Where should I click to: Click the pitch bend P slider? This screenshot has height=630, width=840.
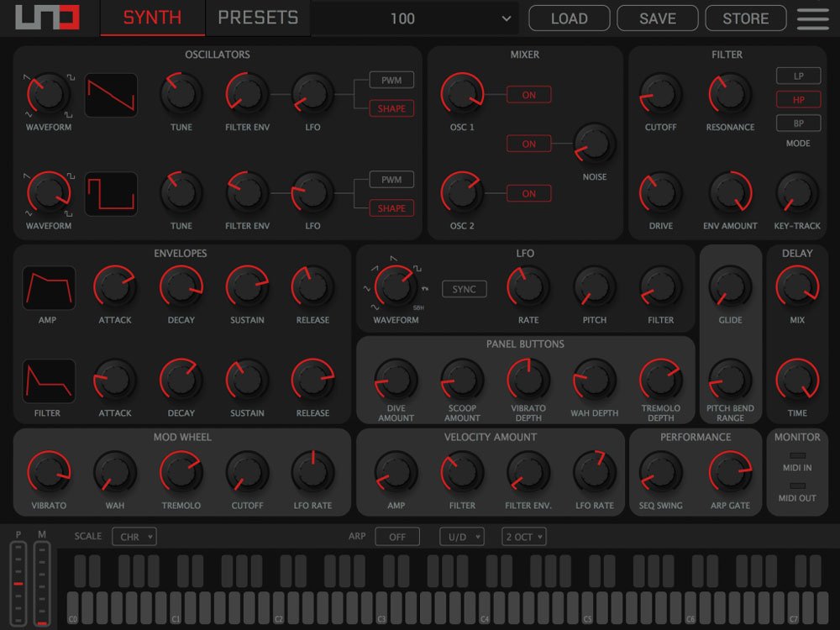pyautogui.click(x=18, y=582)
